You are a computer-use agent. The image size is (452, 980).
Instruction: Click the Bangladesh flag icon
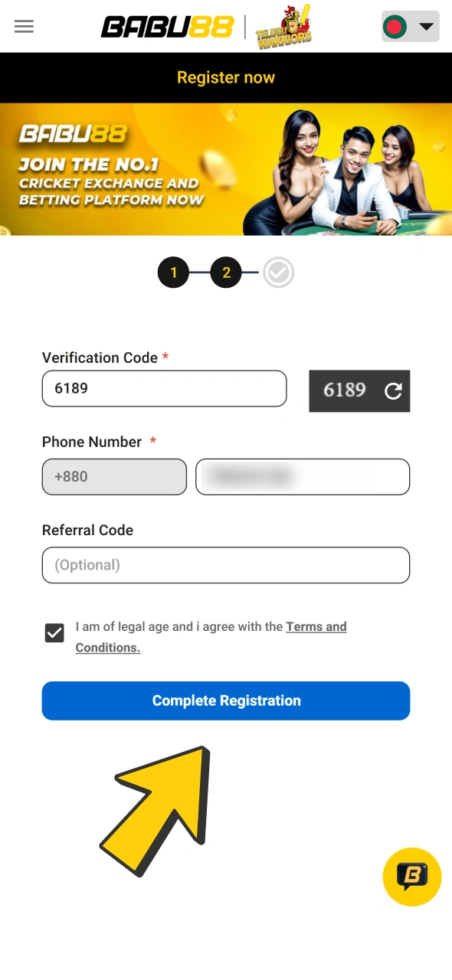pyautogui.click(x=395, y=26)
